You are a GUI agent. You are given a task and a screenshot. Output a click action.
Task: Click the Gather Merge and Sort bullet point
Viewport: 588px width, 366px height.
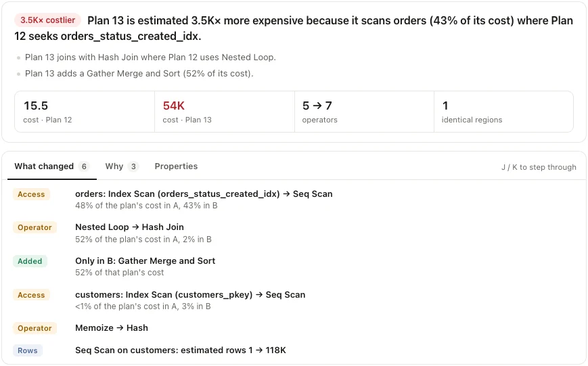(x=139, y=74)
